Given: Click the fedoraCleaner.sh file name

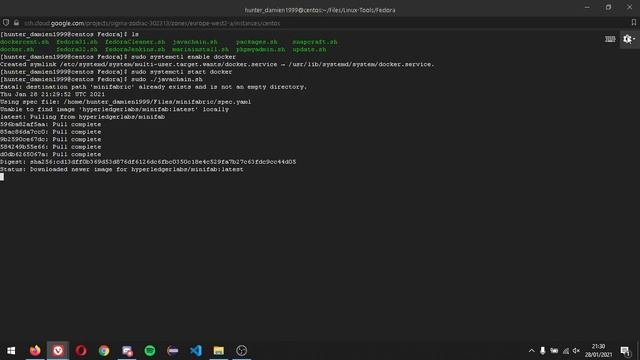Looking at the screenshot, I should click(135, 42).
